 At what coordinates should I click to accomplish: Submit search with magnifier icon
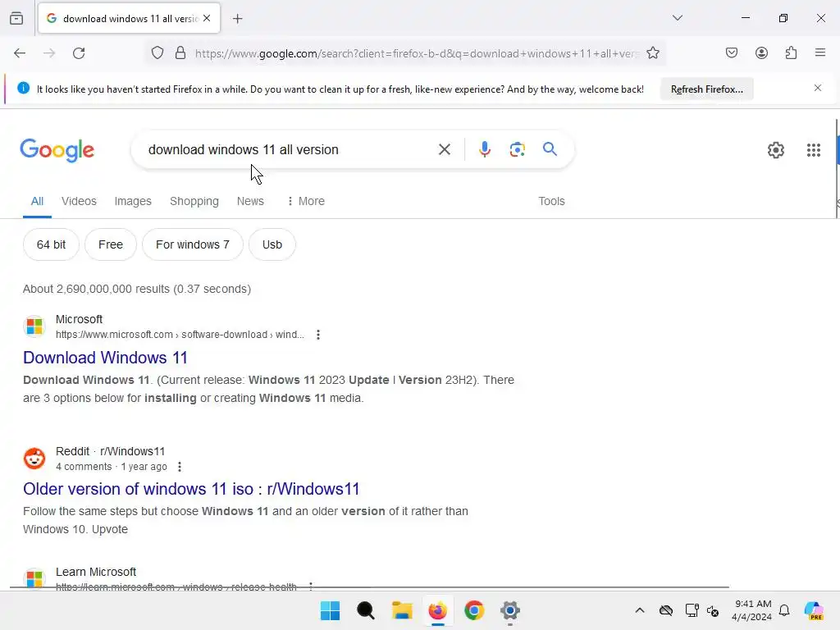coord(550,149)
